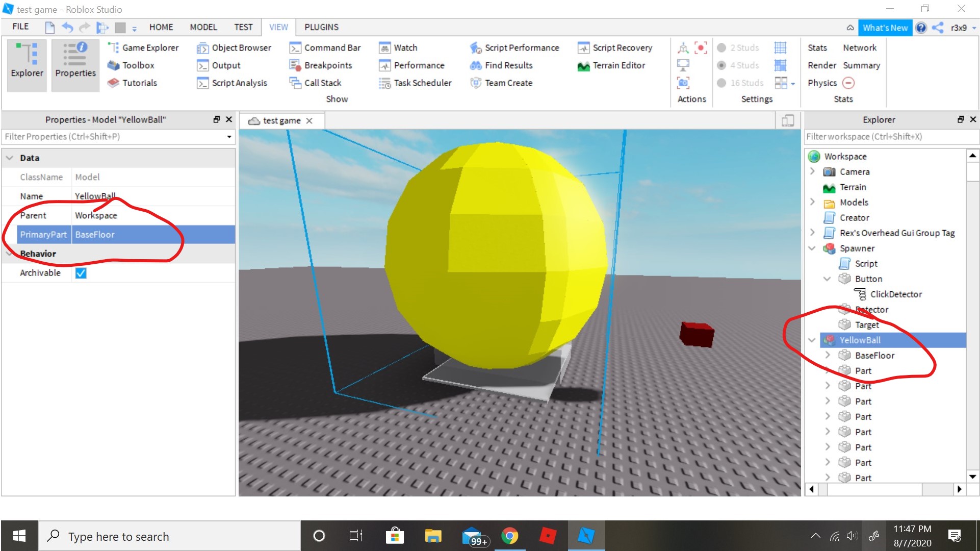This screenshot has width=980, height=551.
Task: Open Task Scheduler
Action: 416,83
